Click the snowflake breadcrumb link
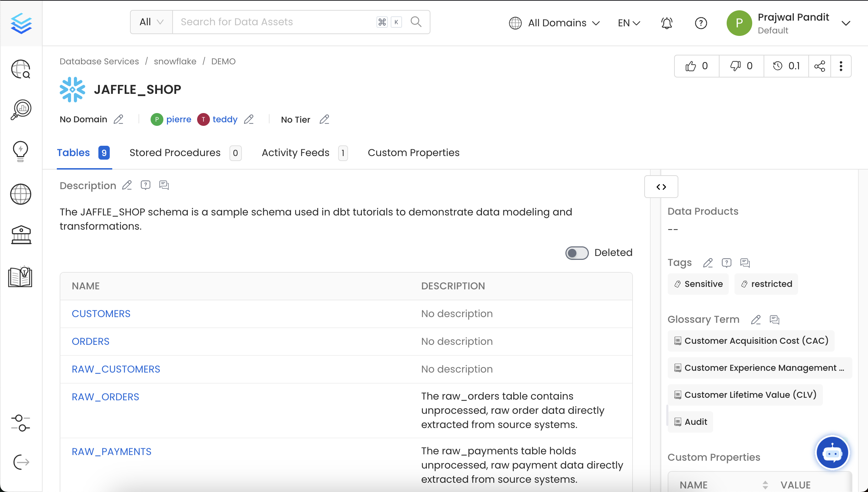This screenshot has width=868, height=492. click(x=175, y=61)
